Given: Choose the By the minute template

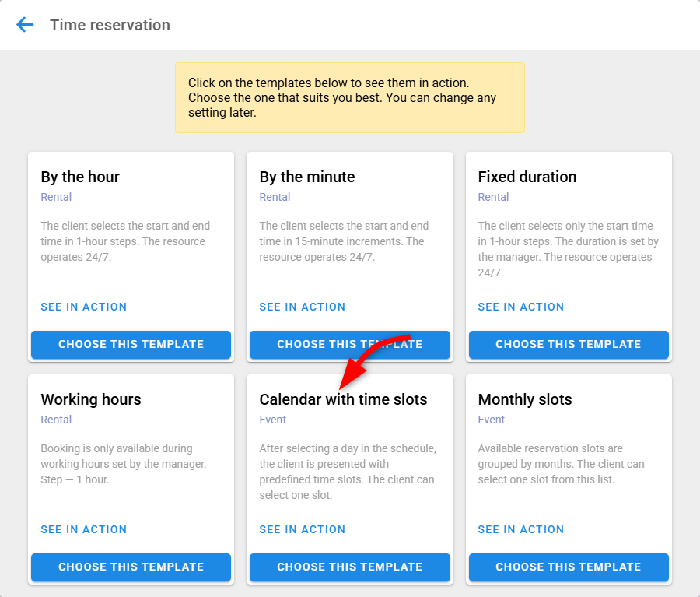Looking at the screenshot, I should pyautogui.click(x=349, y=344).
